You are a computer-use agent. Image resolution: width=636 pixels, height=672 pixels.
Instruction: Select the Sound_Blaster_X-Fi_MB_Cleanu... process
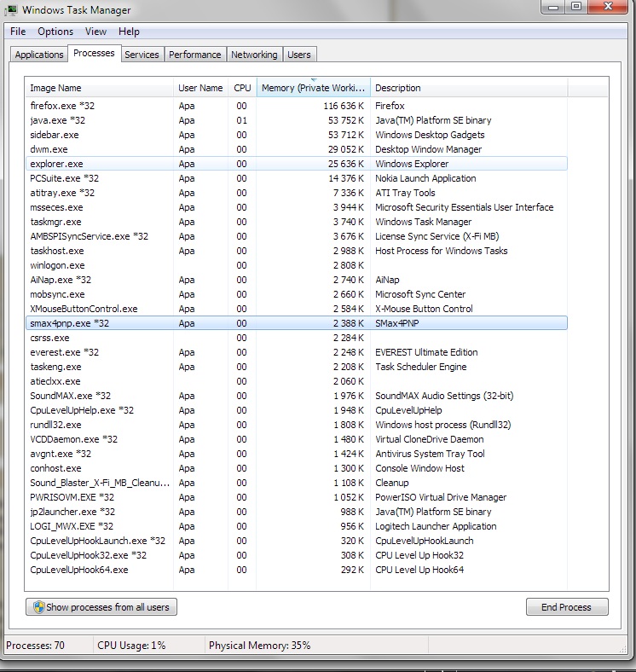[297, 483]
